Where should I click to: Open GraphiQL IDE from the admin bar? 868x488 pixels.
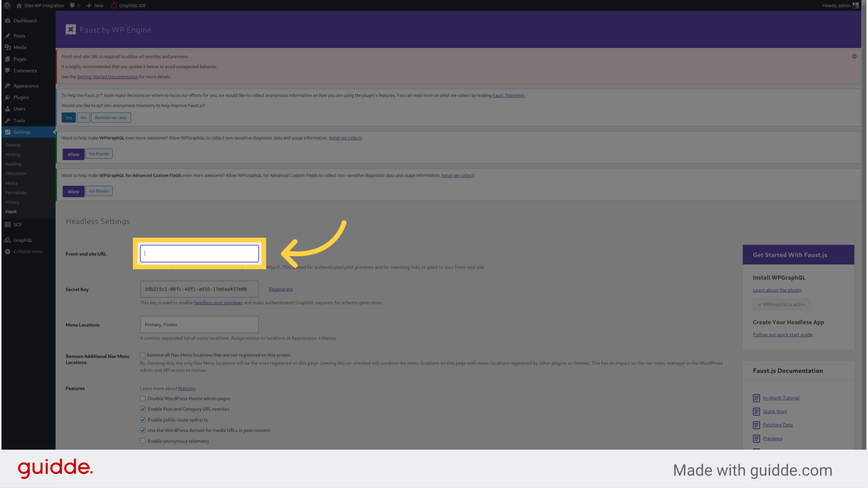[128, 5]
